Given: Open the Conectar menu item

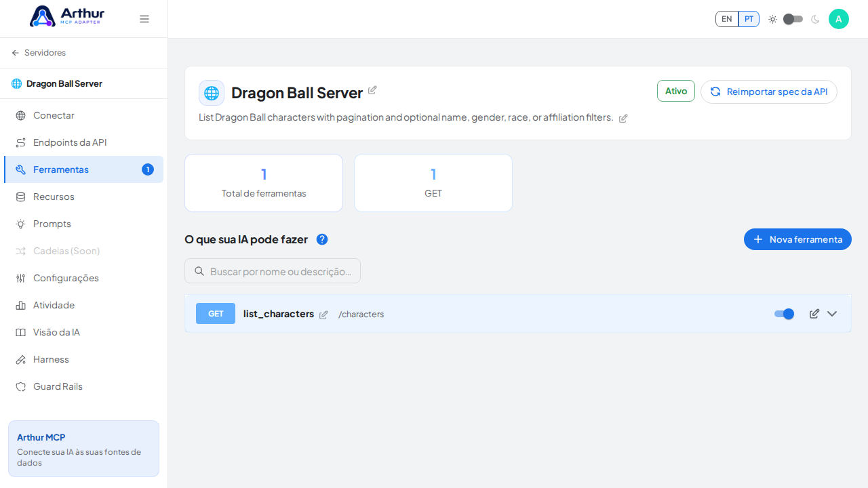Looking at the screenshot, I should pos(83,115).
